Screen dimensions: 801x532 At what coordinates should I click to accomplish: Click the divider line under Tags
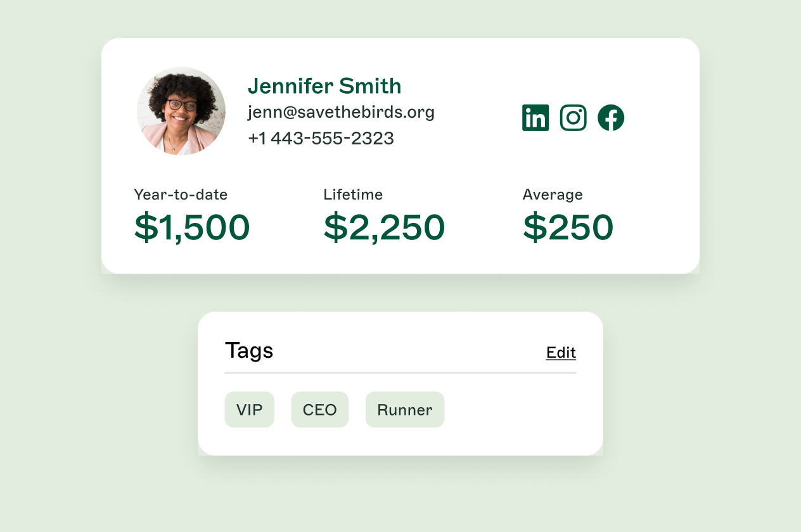[x=401, y=373]
